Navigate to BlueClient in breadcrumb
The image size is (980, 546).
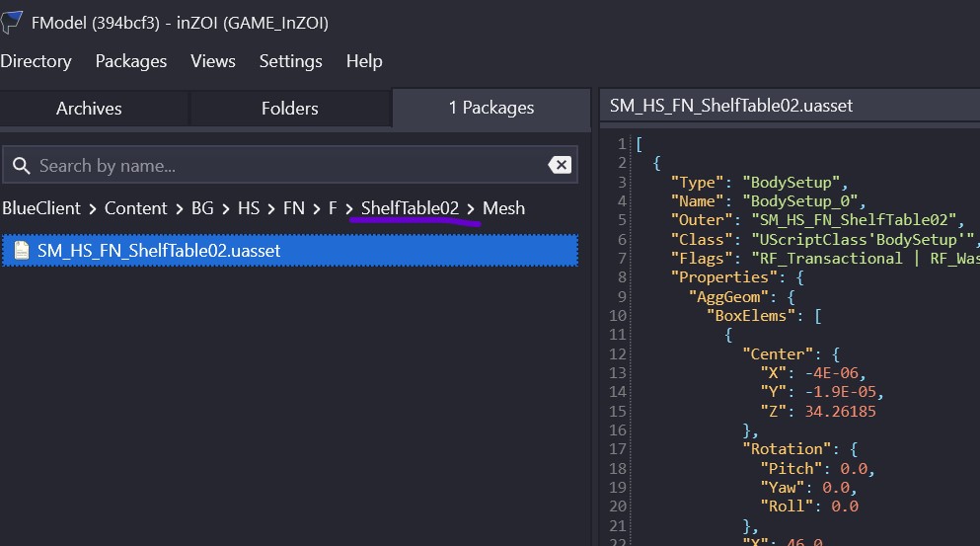click(41, 207)
